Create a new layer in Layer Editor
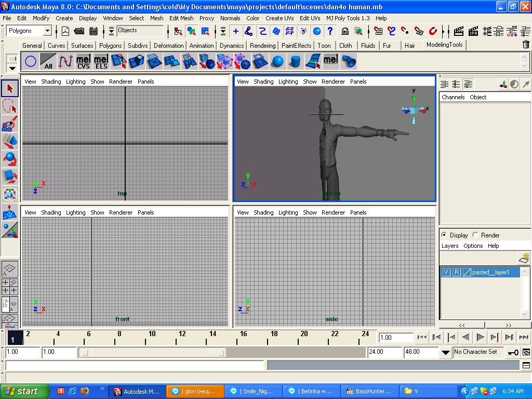Image resolution: width=532 pixels, height=399 pixels. [x=524, y=258]
